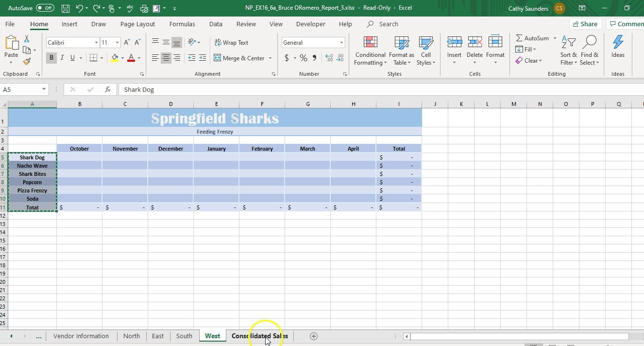Apply Percent Style number format
The height and width of the screenshot is (346, 644).
click(304, 58)
